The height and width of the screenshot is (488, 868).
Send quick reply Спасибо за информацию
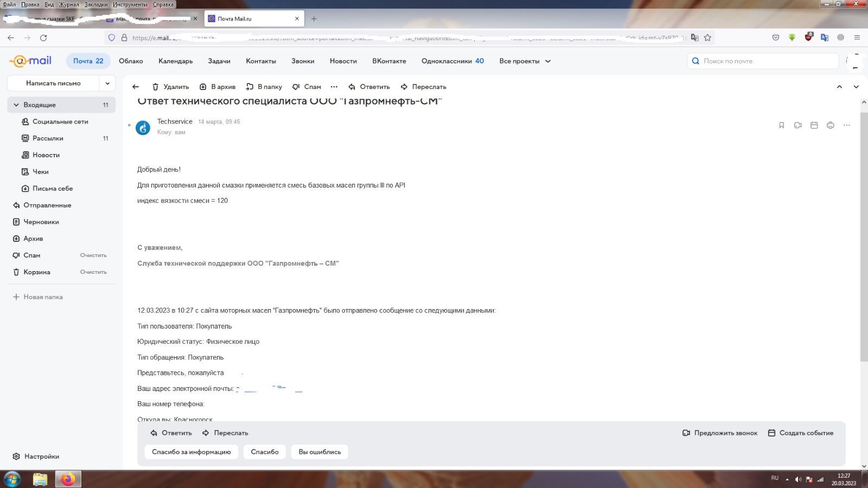[x=191, y=452]
